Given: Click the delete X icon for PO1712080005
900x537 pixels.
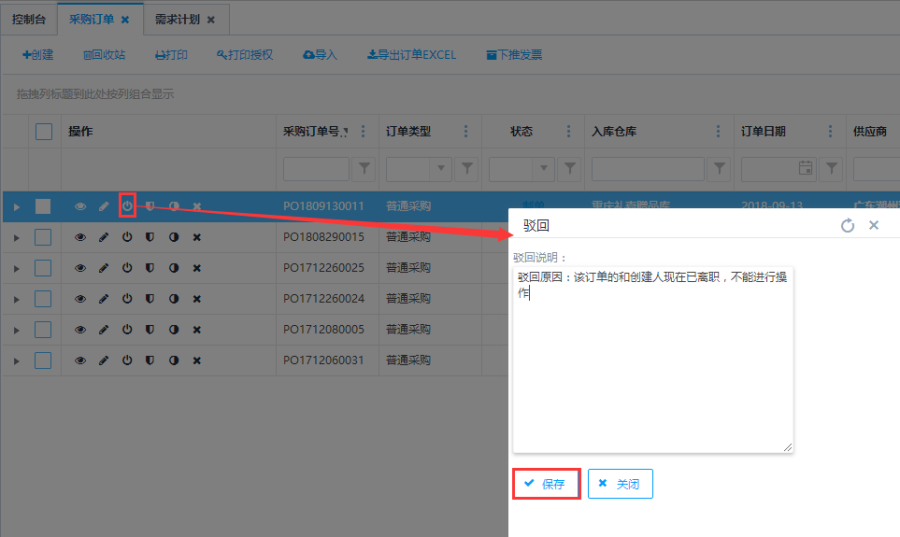Looking at the screenshot, I should click(x=196, y=330).
